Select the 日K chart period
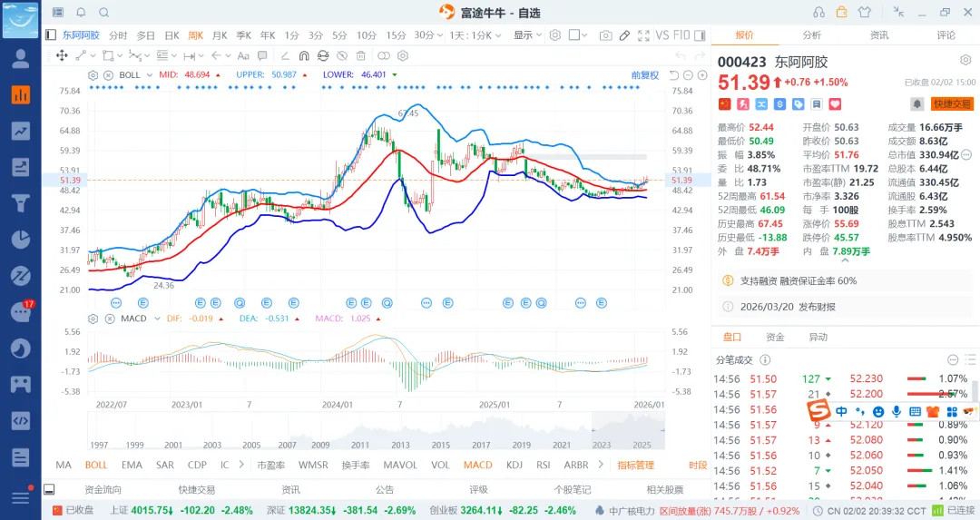Screen dimensions: 980x520 pyautogui.click(x=171, y=35)
